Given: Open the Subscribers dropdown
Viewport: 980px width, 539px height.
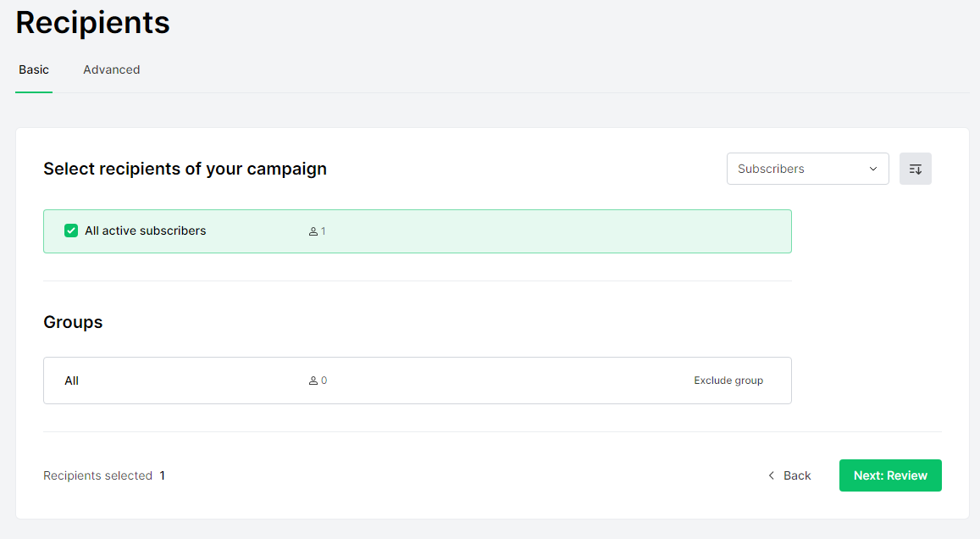Looking at the screenshot, I should click(x=807, y=169).
